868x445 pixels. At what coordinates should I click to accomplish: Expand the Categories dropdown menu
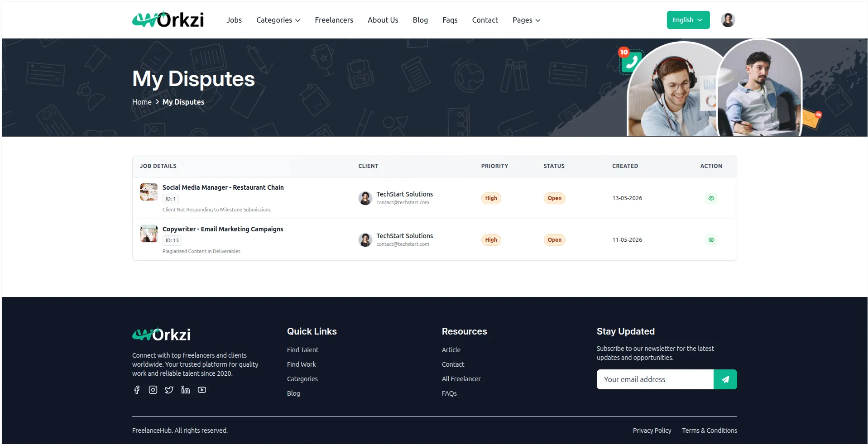[x=278, y=20]
